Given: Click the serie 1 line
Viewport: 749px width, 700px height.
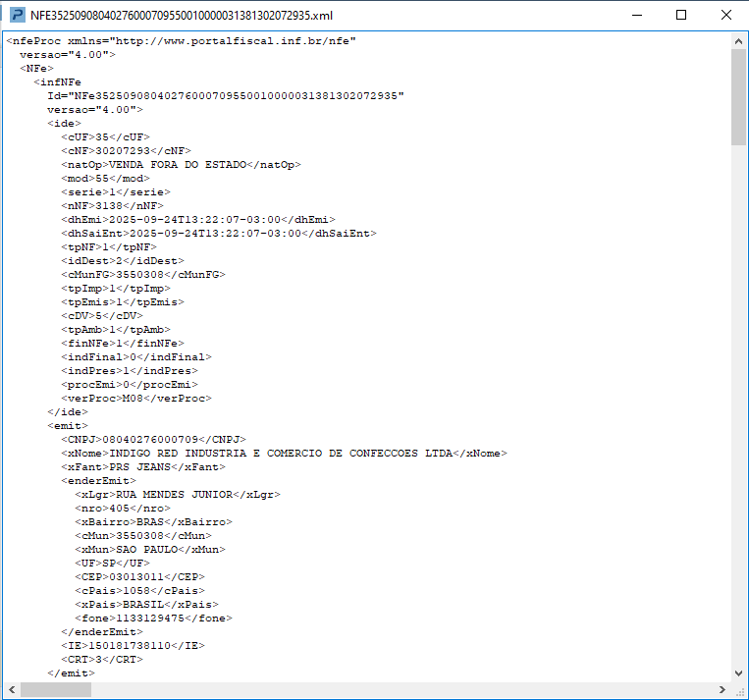Looking at the screenshot, I should (116, 192).
